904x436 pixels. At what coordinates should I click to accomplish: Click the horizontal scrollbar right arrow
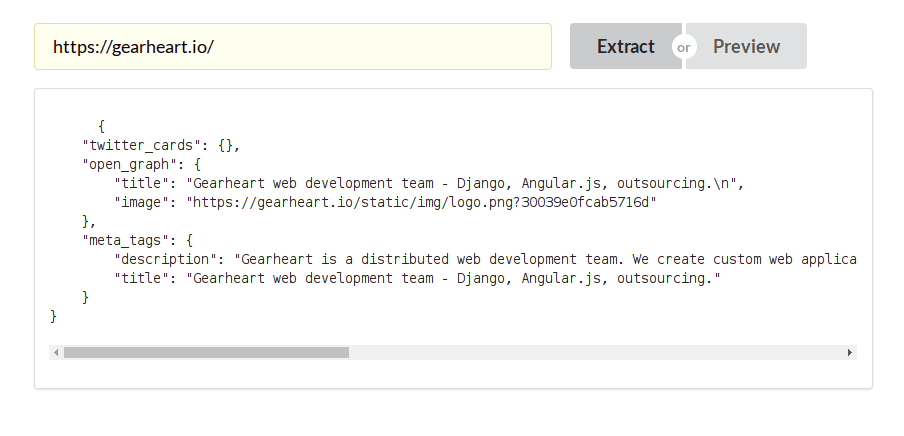(x=850, y=353)
